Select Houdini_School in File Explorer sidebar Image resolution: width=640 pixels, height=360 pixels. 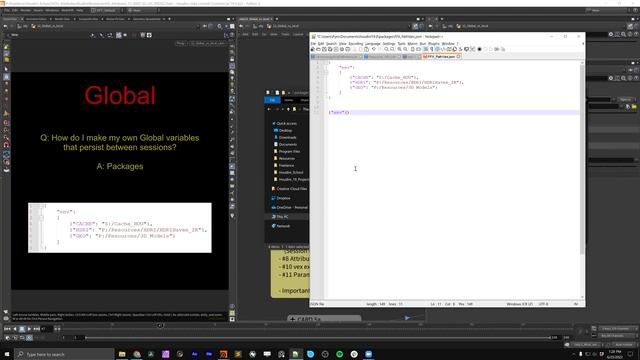click(290, 172)
